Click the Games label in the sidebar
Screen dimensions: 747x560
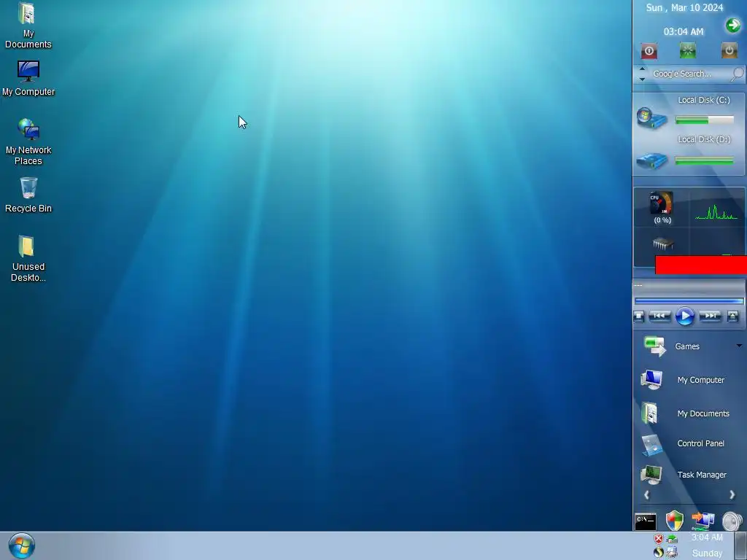tap(687, 346)
